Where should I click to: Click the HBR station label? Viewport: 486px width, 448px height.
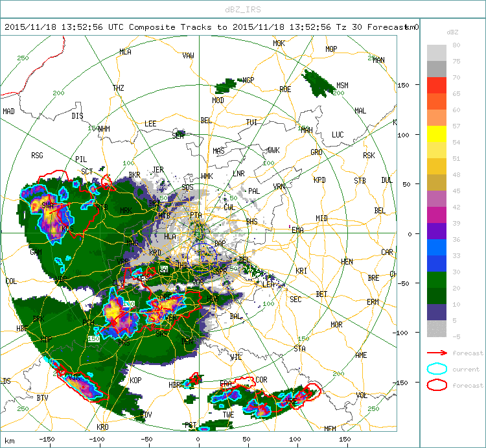174,384
